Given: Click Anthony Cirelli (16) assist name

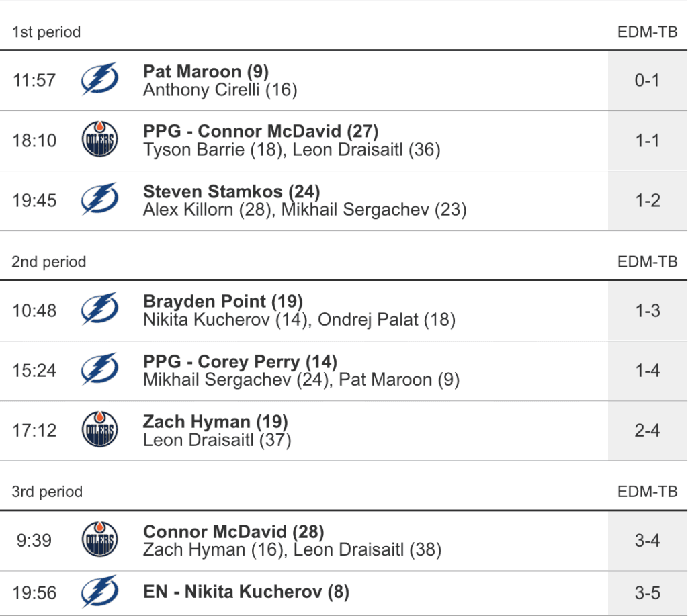Looking at the screenshot, I should (x=220, y=89).
